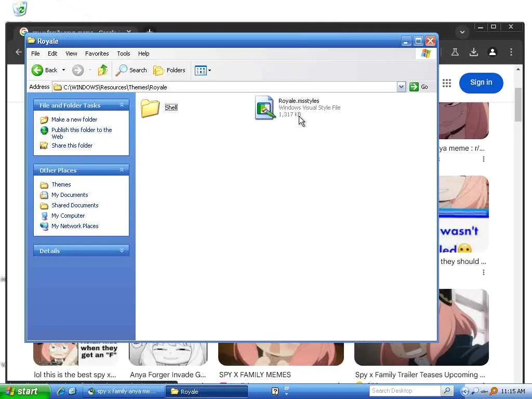532x399 pixels.
Task: Open Chrome tab search dropdown
Action: [462, 32]
